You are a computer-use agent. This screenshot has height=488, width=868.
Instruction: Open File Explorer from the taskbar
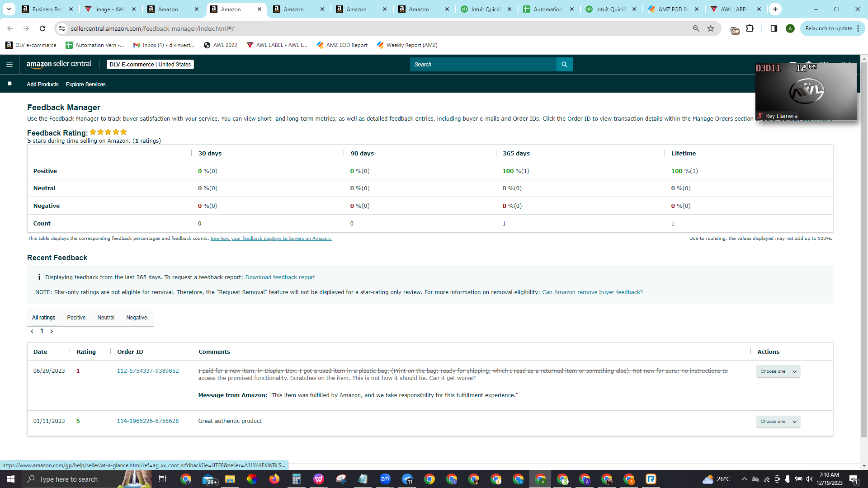tap(230, 479)
